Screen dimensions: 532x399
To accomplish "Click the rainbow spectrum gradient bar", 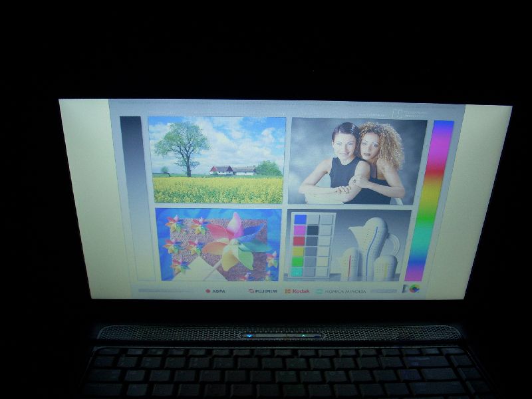I will coord(430,201).
